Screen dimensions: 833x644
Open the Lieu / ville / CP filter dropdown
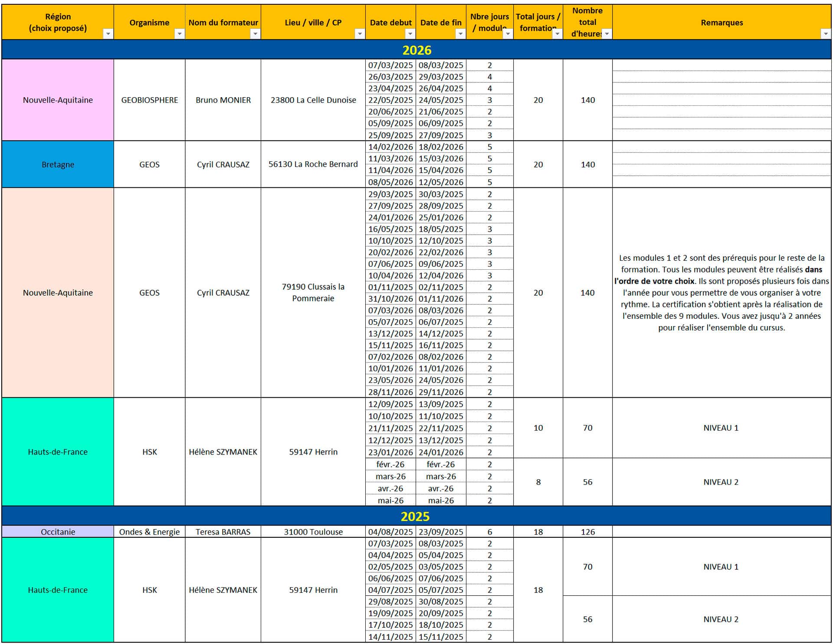click(360, 34)
